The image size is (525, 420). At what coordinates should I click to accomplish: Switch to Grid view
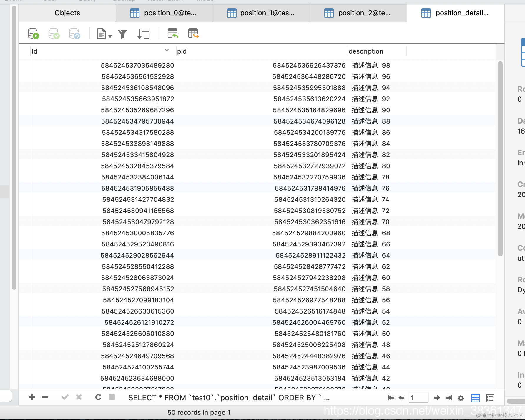[476, 398]
